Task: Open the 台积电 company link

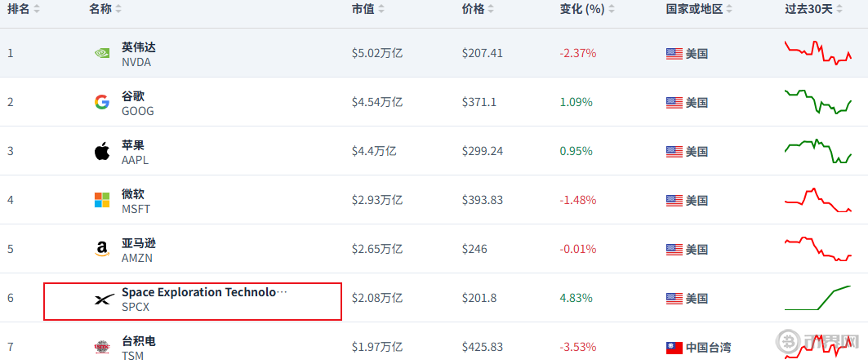Action: pyautogui.click(x=138, y=341)
